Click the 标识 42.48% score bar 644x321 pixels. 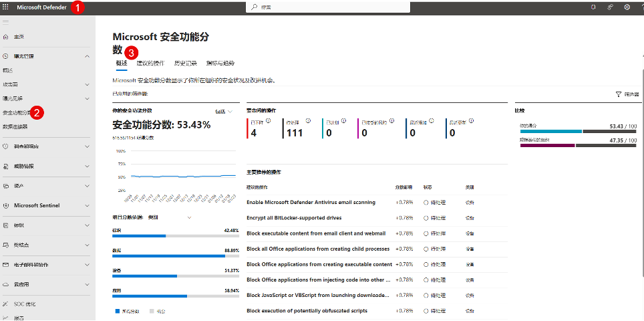(x=176, y=236)
